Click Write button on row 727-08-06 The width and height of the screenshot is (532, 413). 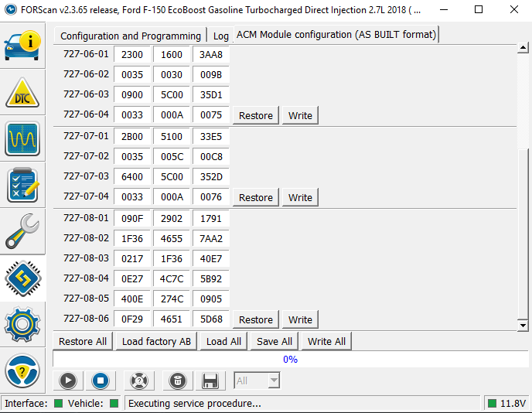(300, 319)
